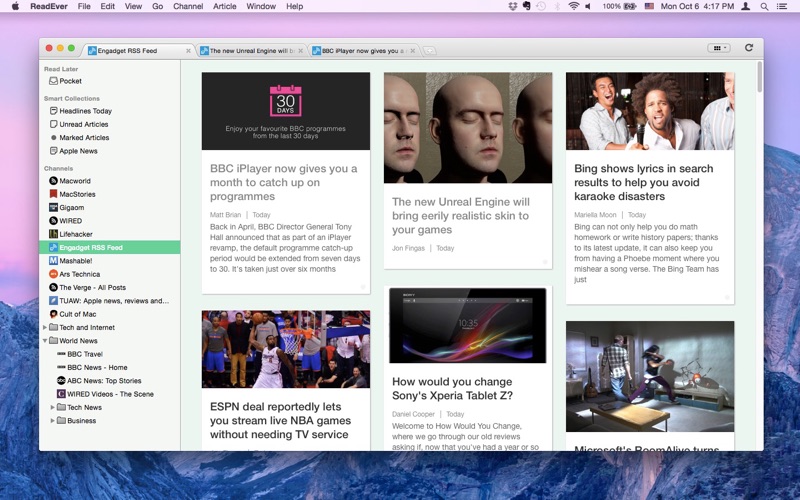Viewport: 800px width, 500px height.
Task: Expand the Tech and Internet folder
Action: click(45, 327)
